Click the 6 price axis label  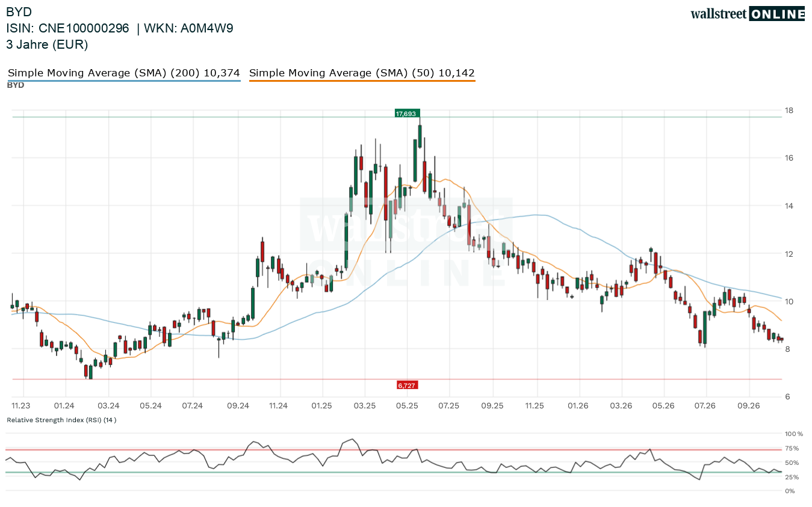(787, 397)
